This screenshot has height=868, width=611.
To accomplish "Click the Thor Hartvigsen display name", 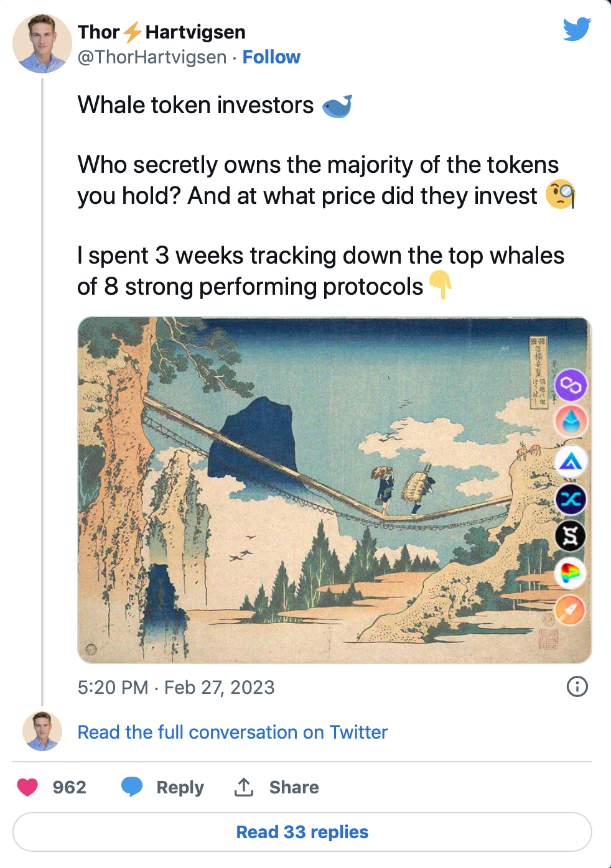I will click(x=161, y=32).
